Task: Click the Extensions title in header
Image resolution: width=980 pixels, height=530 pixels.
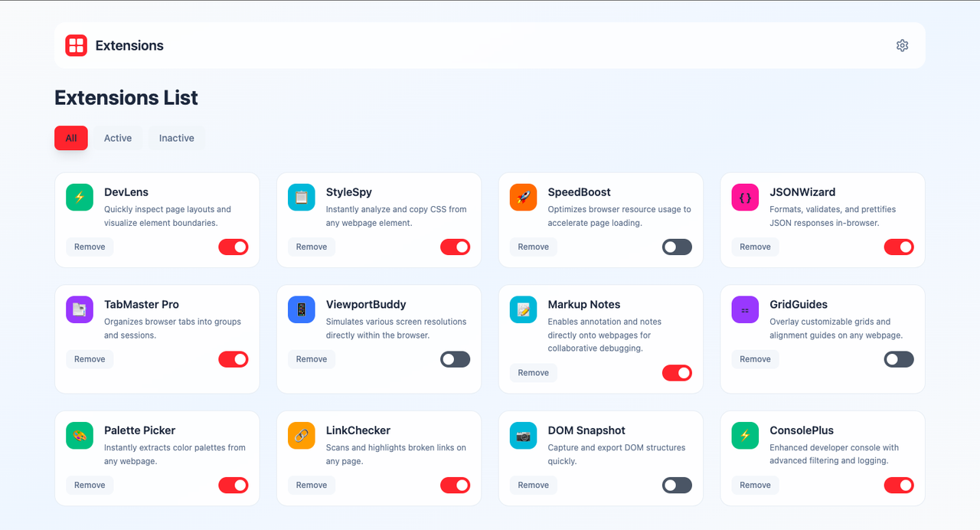Action: click(129, 46)
